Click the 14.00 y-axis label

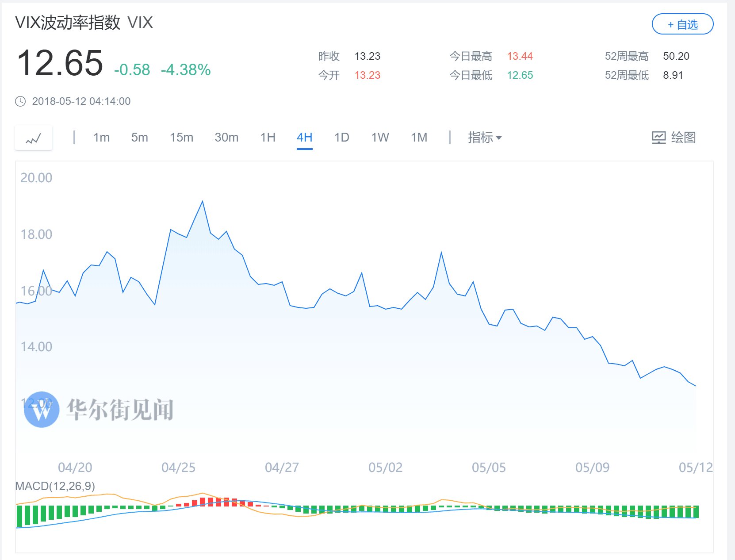click(36, 347)
